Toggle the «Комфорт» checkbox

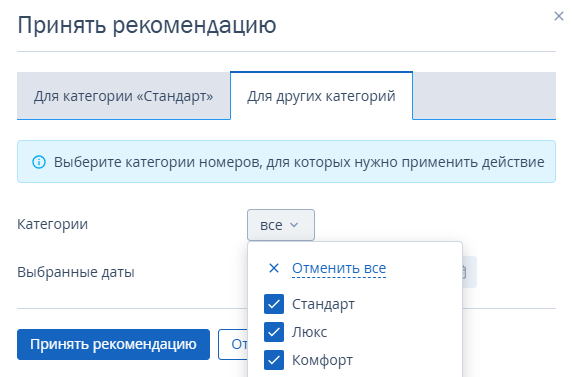click(274, 360)
